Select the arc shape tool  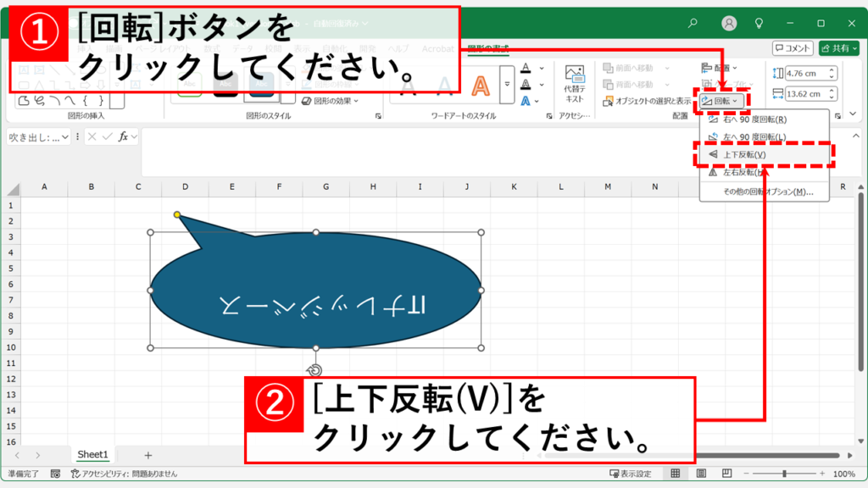click(x=55, y=101)
